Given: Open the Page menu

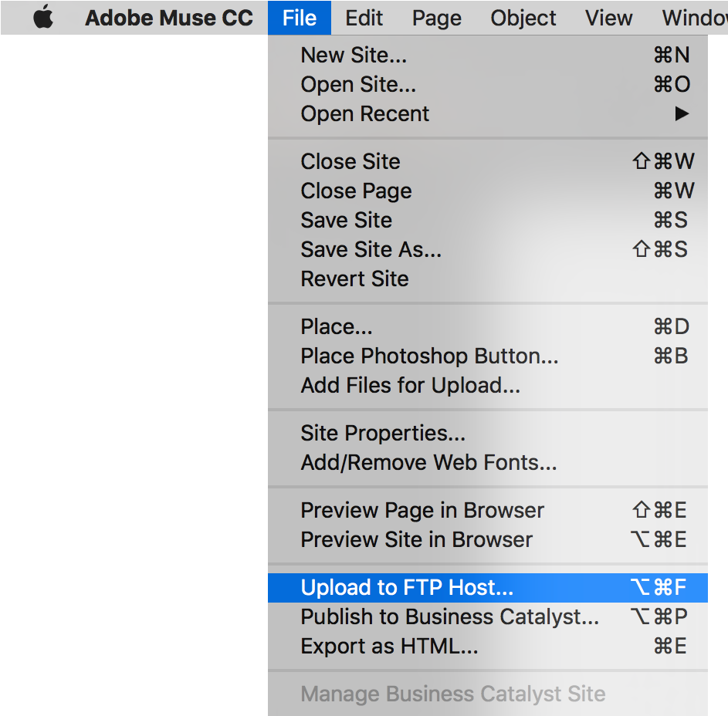Looking at the screenshot, I should tap(436, 17).
